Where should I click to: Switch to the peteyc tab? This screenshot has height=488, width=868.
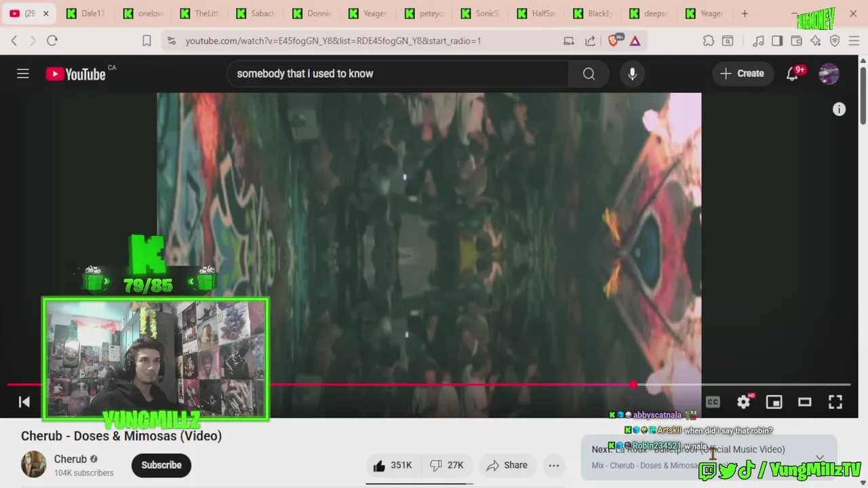click(x=425, y=14)
